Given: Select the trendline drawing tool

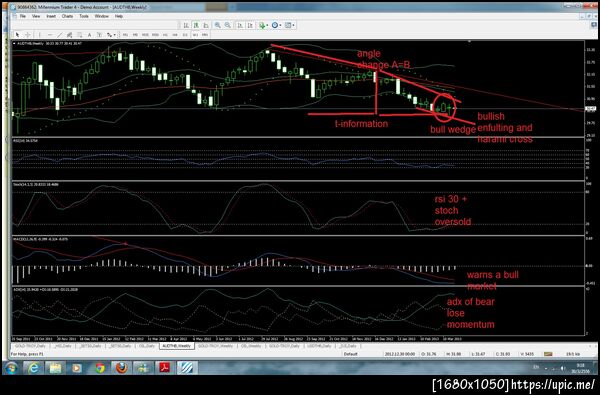Looking at the screenshot, I should (x=60, y=35).
